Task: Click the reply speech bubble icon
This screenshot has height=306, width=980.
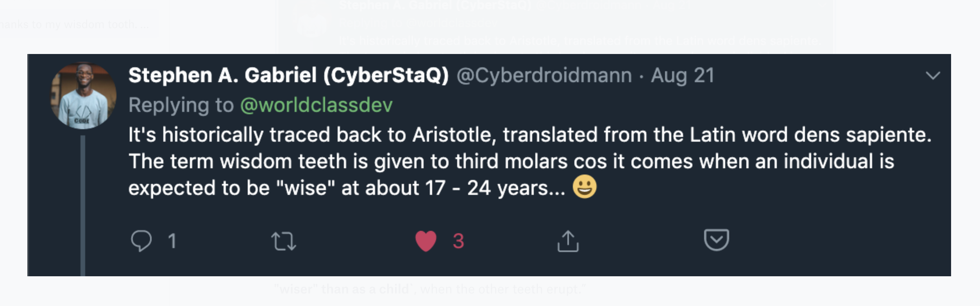Action: [x=141, y=241]
